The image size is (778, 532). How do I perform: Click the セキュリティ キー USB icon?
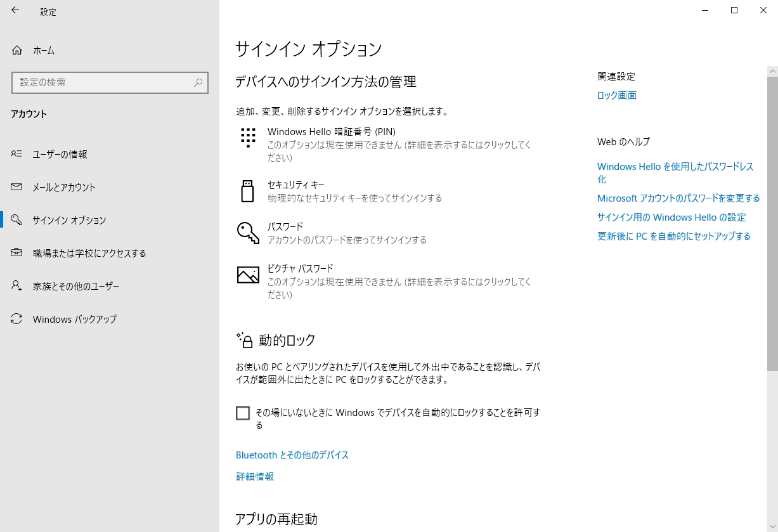pyautogui.click(x=247, y=191)
